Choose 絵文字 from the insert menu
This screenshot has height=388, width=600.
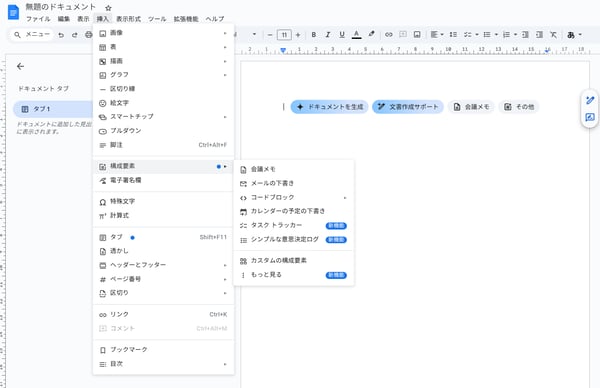coord(163,103)
